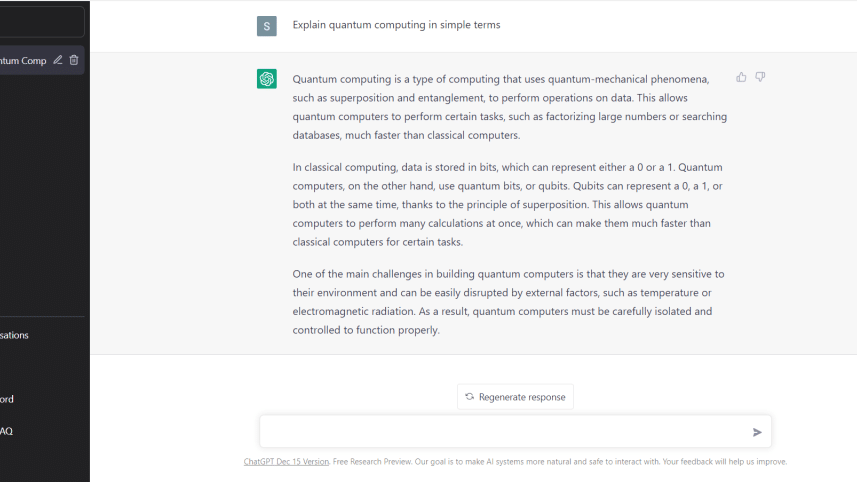Click the New chat box atop the sidebar
This screenshot has width=857, height=482.
[x=40, y=22]
